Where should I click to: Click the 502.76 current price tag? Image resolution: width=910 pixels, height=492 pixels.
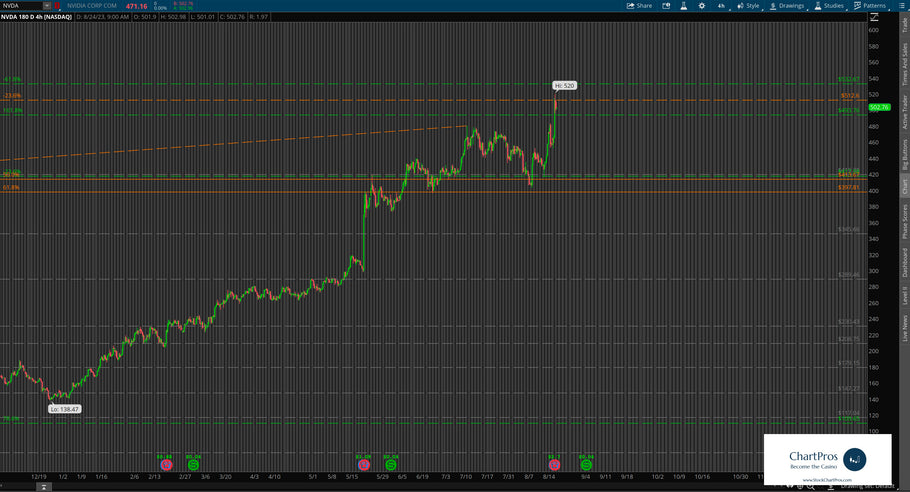coord(879,107)
